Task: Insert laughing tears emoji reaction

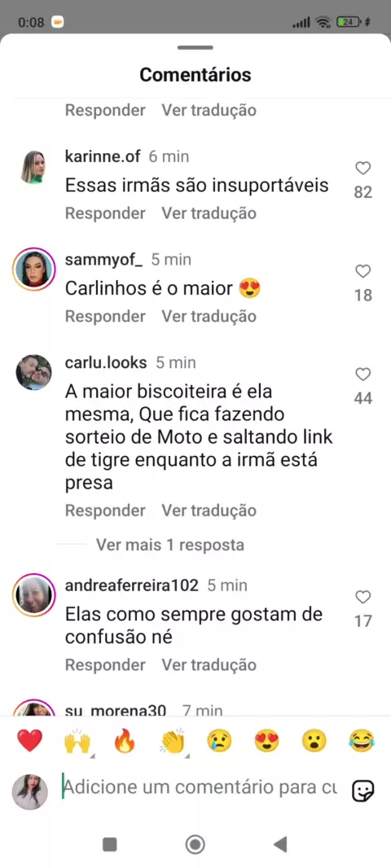Action: click(x=362, y=741)
